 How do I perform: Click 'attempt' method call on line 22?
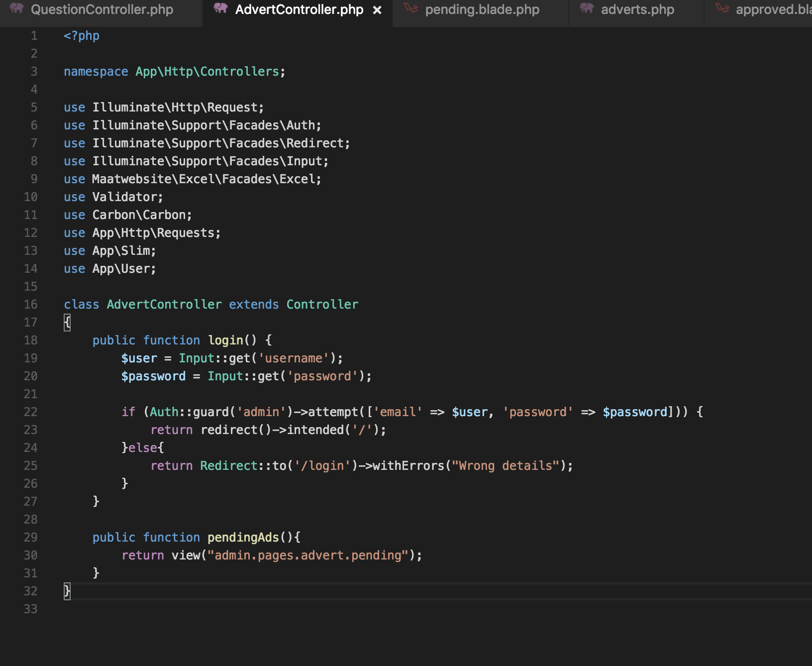pos(333,412)
